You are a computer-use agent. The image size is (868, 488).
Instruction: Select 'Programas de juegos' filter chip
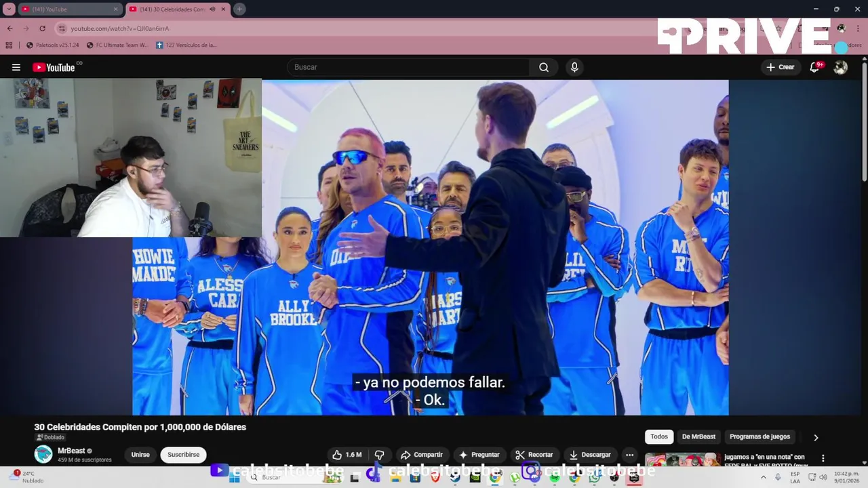pos(759,436)
